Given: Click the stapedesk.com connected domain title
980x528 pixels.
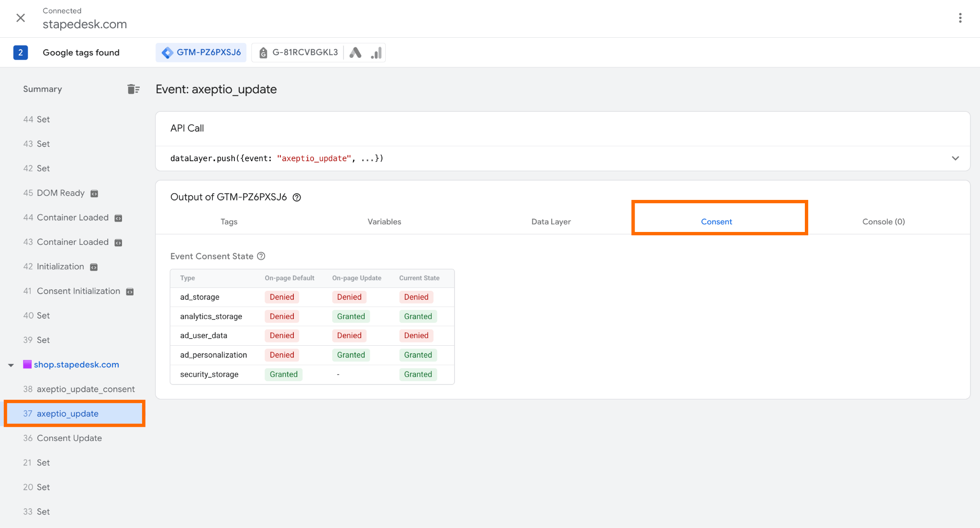Looking at the screenshot, I should pyautogui.click(x=85, y=24).
